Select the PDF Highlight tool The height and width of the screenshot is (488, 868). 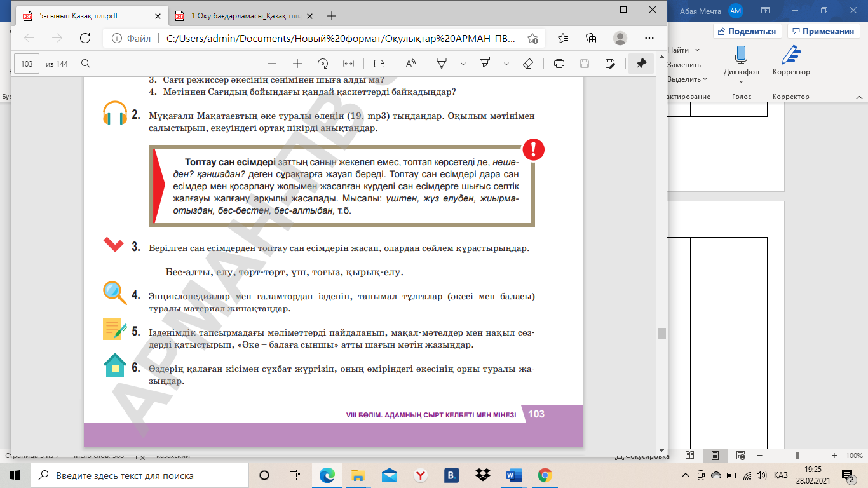tap(485, 64)
